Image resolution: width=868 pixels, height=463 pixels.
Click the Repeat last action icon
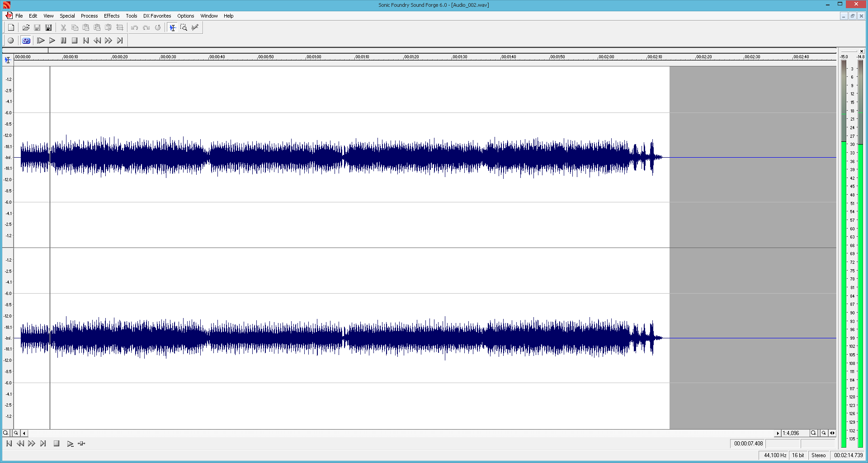[157, 28]
